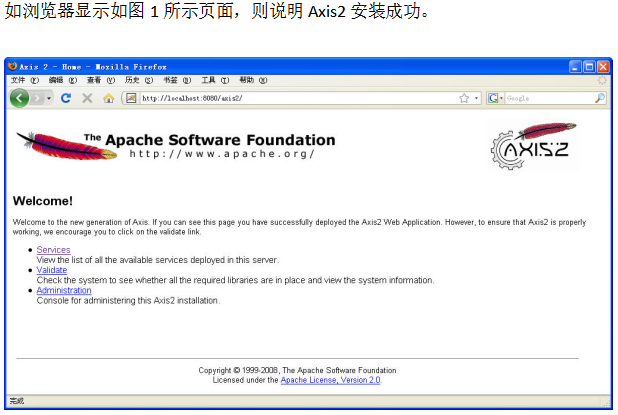The height and width of the screenshot is (415, 618).
Task: Open the history dropdown next to forward button
Action: pyautogui.click(x=49, y=98)
